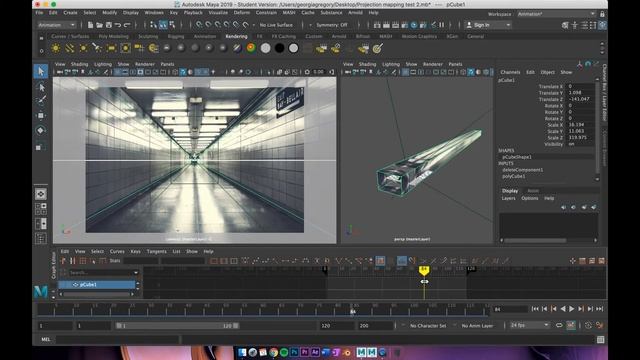The height and width of the screenshot is (360, 640).
Task: Click the Layers menu in Display panel
Action: click(x=508, y=198)
